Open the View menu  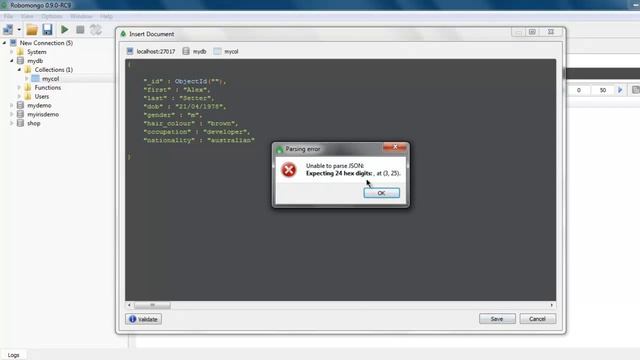pyautogui.click(x=27, y=16)
